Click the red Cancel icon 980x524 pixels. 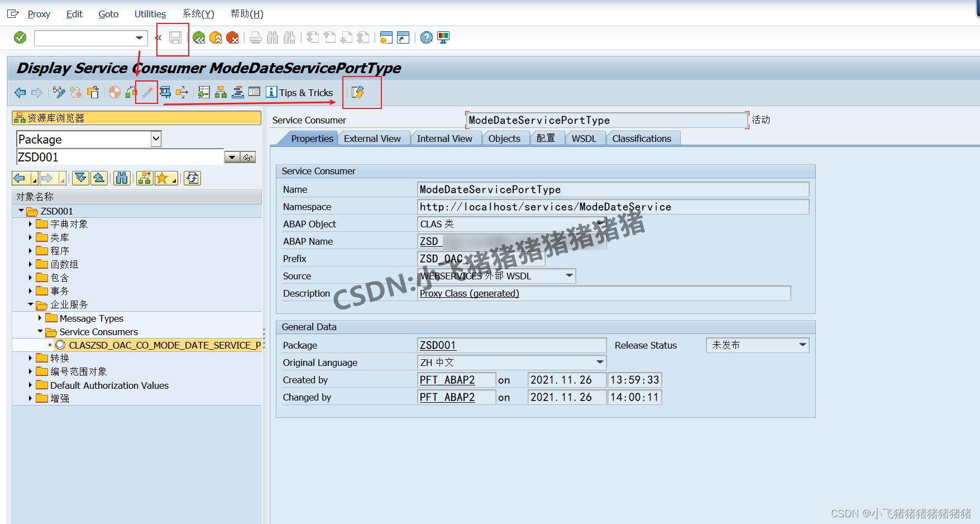tap(232, 37)
